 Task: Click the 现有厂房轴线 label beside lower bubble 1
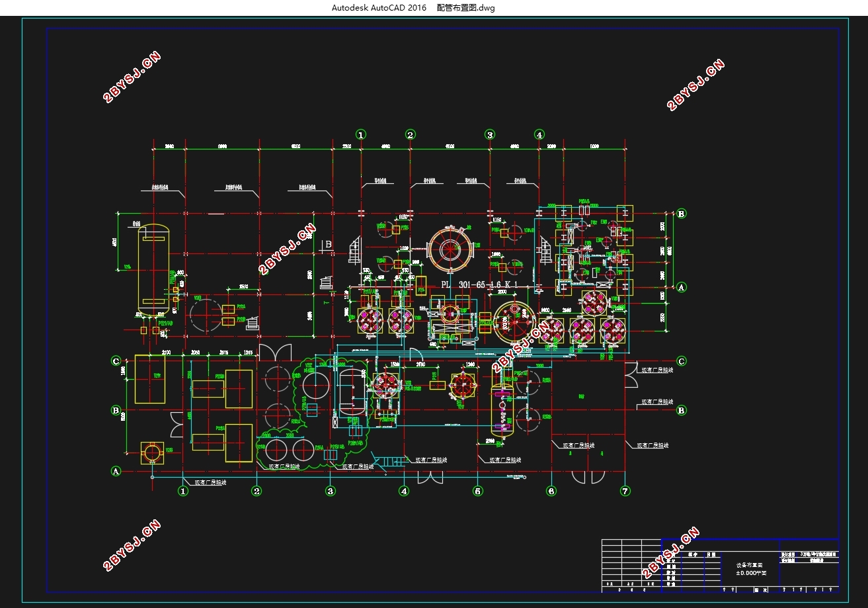[x=210, y=483]
